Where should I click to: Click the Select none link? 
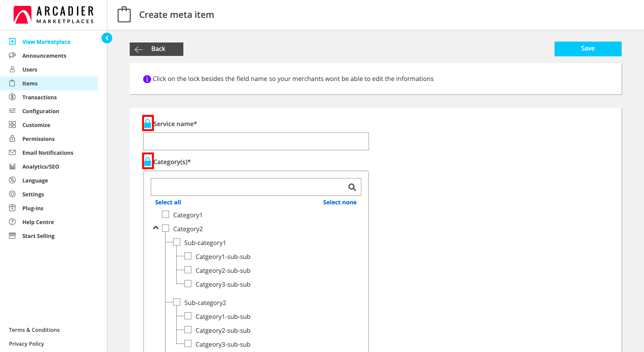340,202
